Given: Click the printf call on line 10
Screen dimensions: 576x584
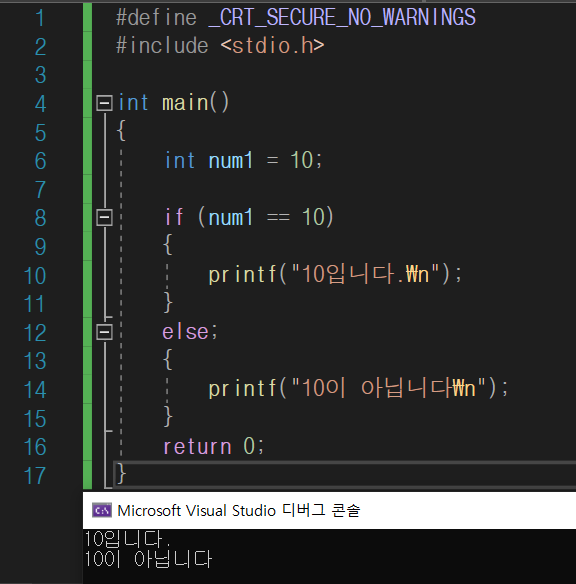Looking at the screenshot, I should click(335, 274).
